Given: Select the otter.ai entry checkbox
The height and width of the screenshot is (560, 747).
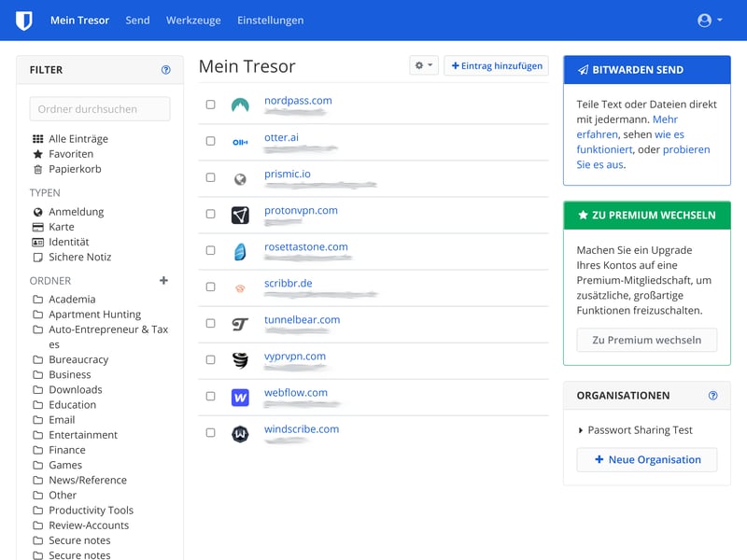Looking at the screenshot, I should [x=209, y=139].
